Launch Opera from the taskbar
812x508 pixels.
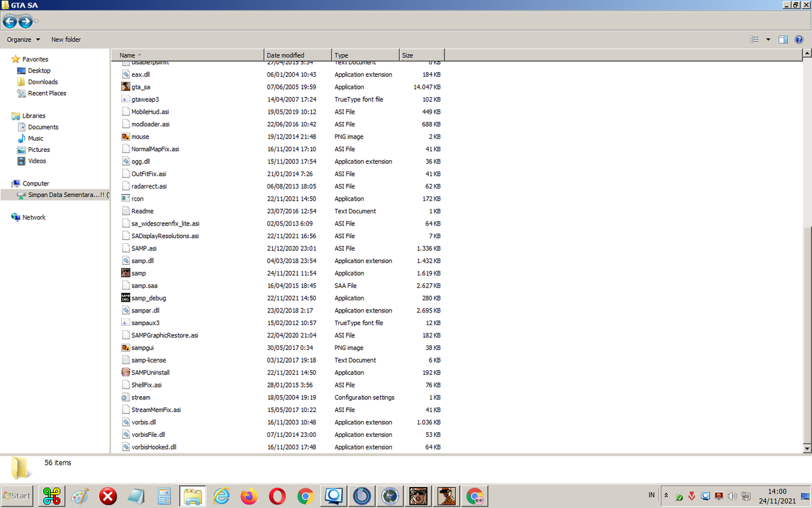[x=277, y=496]
